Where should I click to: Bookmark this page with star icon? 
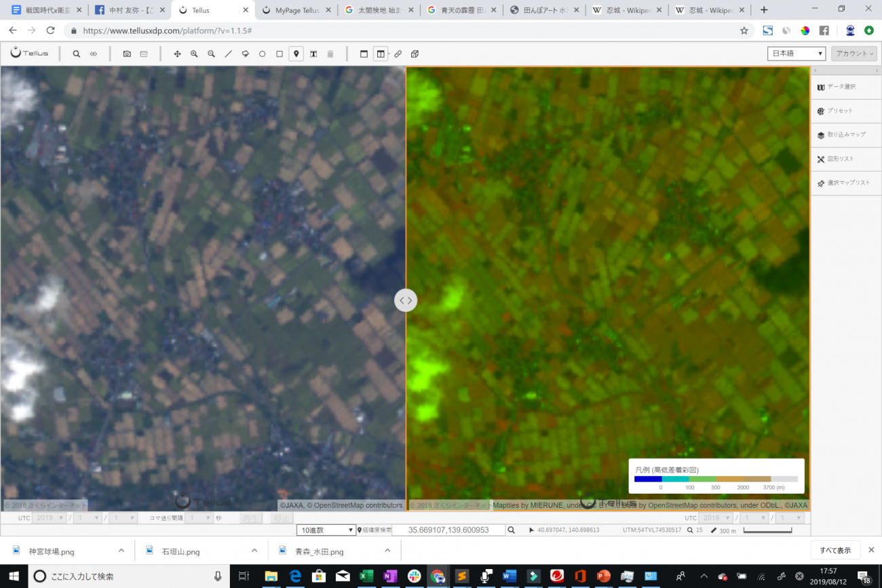coord(744,31)
